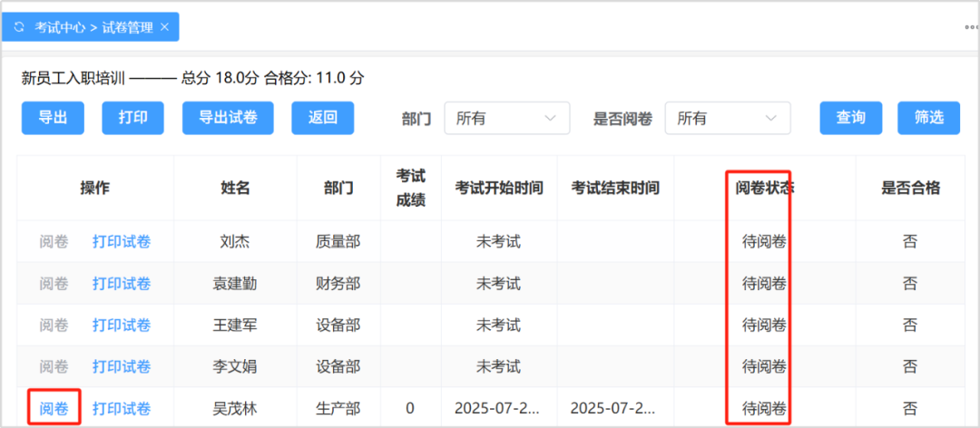The width and height of the screenshot is (980, 428).
Task: Click the 考试成绩 column header
Action: (410, 189)
